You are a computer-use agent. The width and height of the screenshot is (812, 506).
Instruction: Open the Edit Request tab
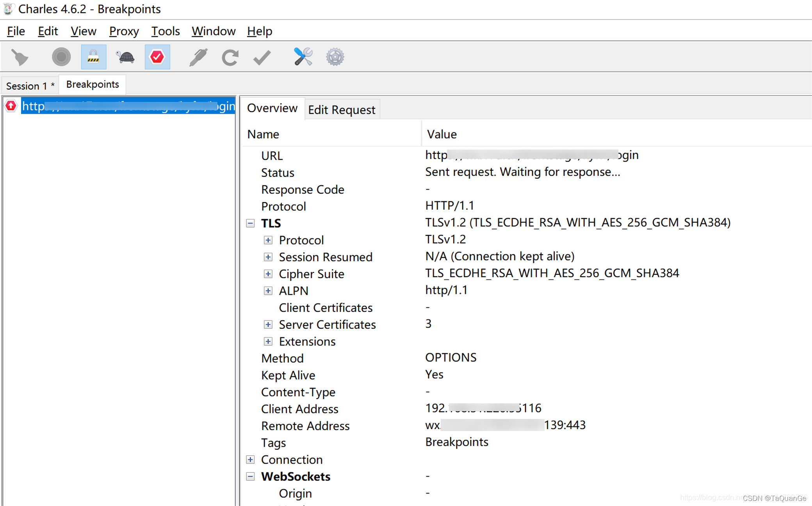[342, 110]
